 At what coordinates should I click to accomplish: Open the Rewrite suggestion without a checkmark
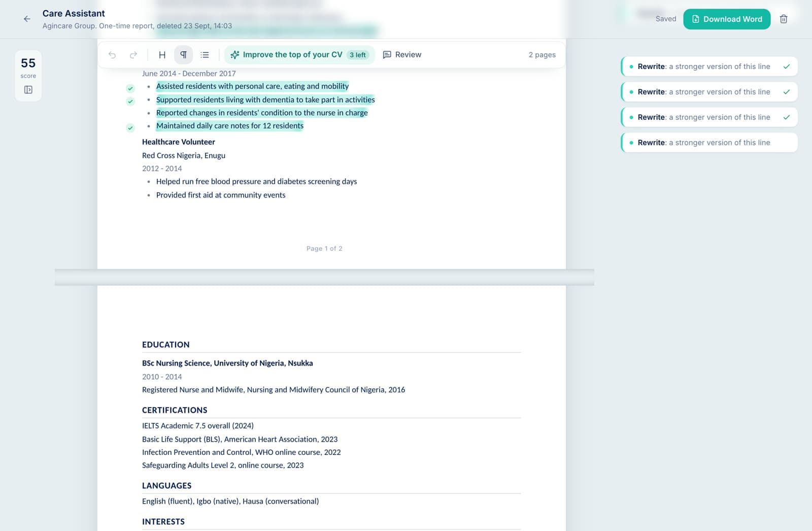tap(709, 143)
